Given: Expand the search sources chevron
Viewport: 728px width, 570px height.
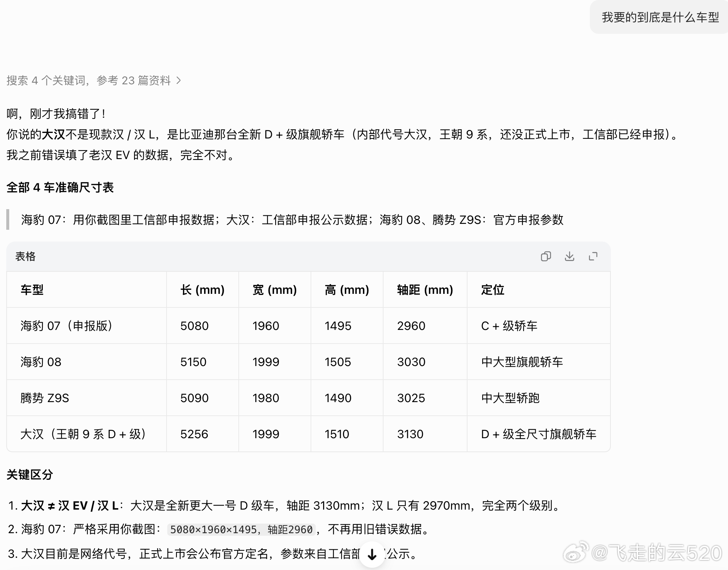Looking at the screenshot, I should coord(179,80).
